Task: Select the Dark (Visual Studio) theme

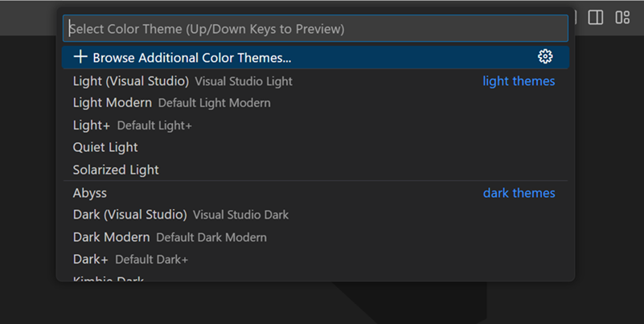Action: click(x=130, y=215)
